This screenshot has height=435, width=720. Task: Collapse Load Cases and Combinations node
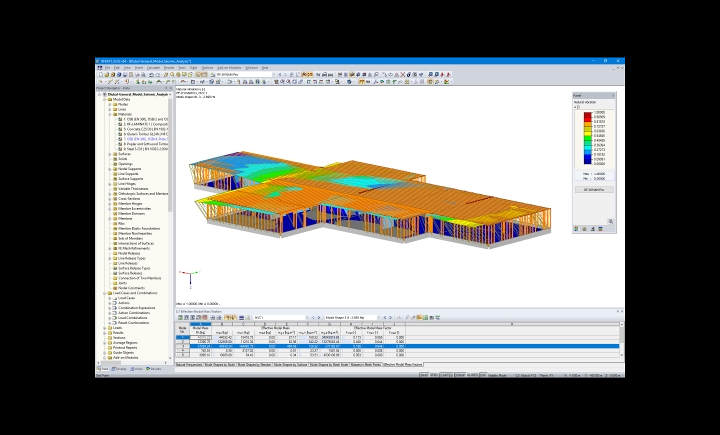coord(105,293)
